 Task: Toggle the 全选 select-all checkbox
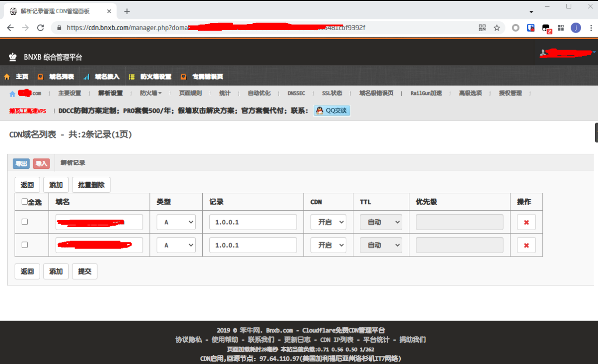point(25,202)
